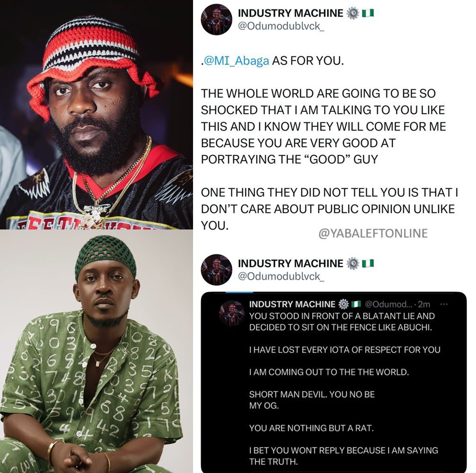Click the gear badge beside top INDUSTRY MACHINE

[x=352, y=13]
